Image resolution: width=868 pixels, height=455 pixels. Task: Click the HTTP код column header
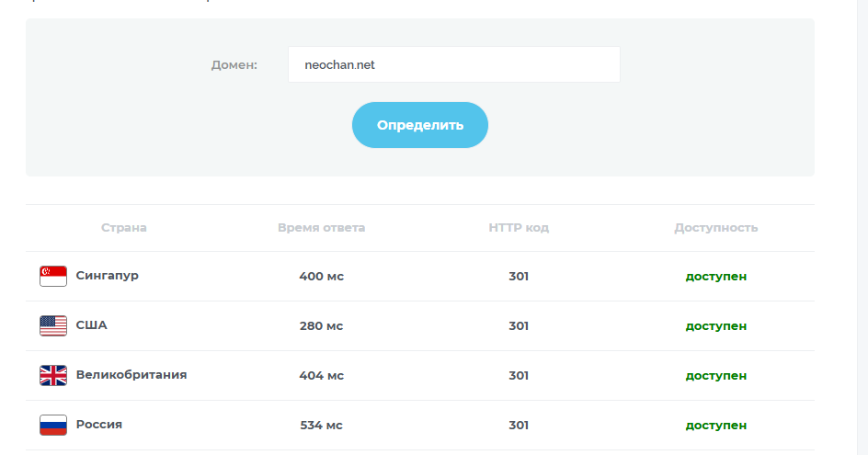point(519,228)
